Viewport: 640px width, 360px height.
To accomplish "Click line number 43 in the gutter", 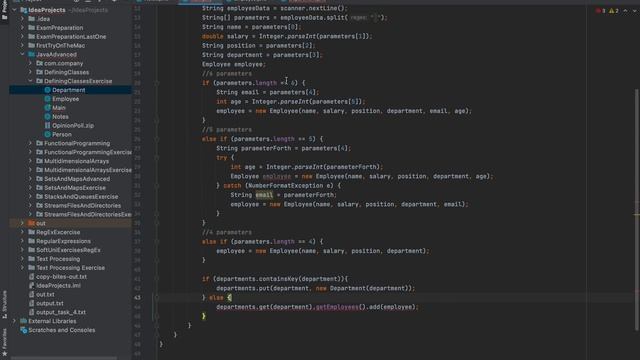I will [x=137, y=298].
